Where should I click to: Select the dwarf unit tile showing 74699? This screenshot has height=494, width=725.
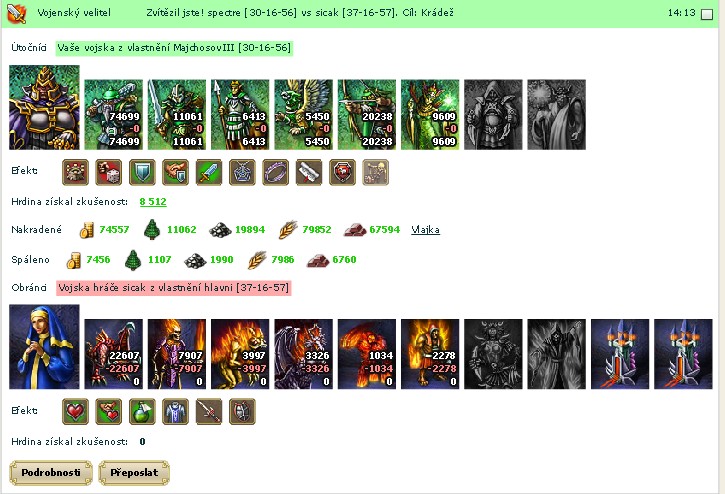[114, 115]
